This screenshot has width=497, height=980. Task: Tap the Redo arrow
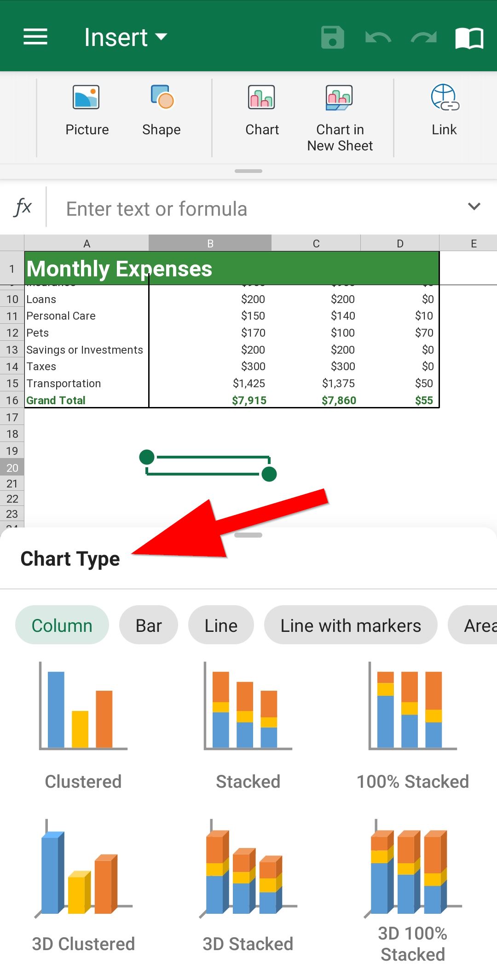click(424, 37)
